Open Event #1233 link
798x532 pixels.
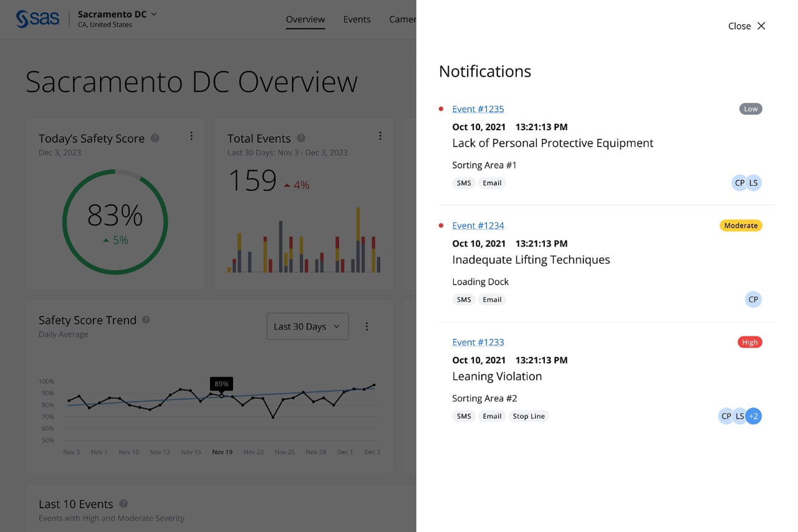[478, 342]
